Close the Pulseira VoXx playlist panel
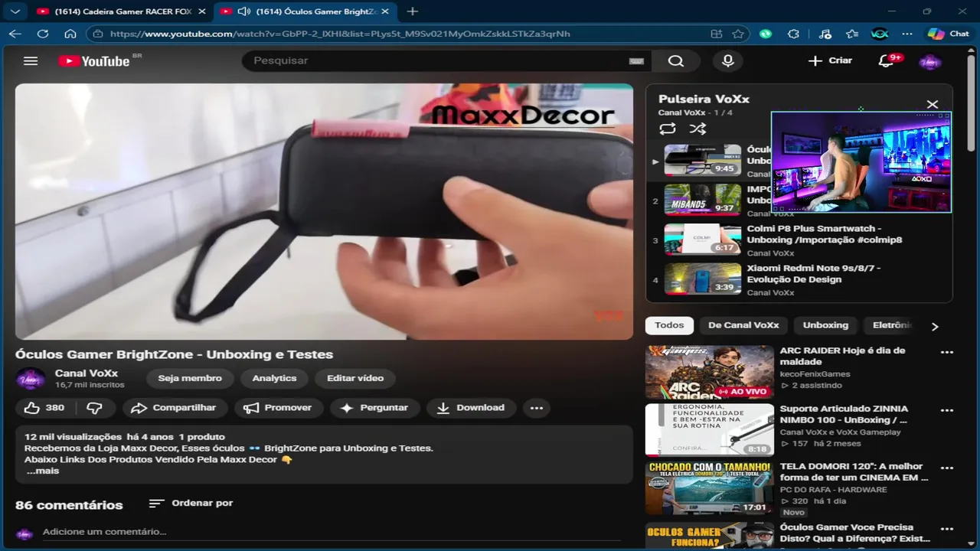The image size is (980, 551). pyautogui.click(x=932, y=104)
